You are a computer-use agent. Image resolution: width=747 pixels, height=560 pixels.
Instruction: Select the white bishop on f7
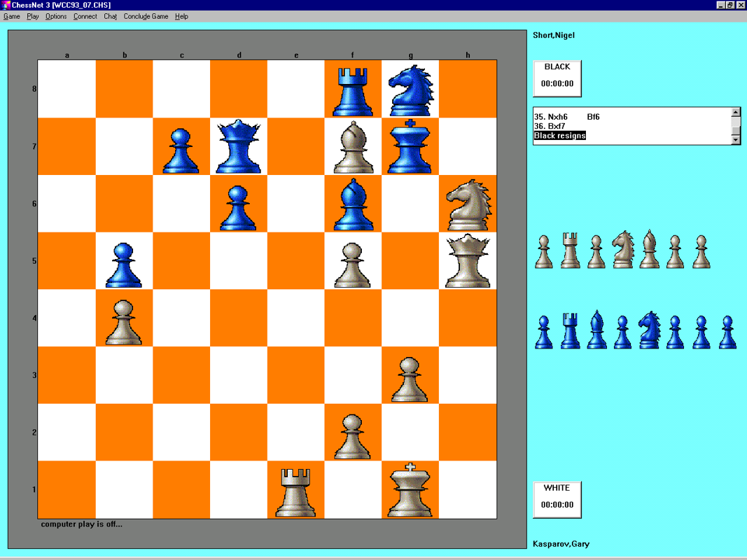click(x=353, y=147)
